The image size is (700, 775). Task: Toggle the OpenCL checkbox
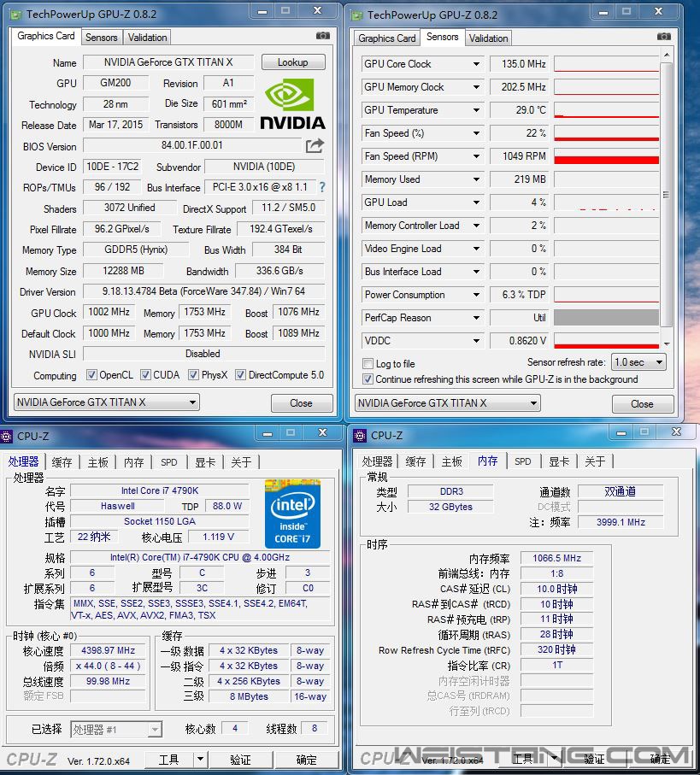pyautogui.click(x=91, y=374)
